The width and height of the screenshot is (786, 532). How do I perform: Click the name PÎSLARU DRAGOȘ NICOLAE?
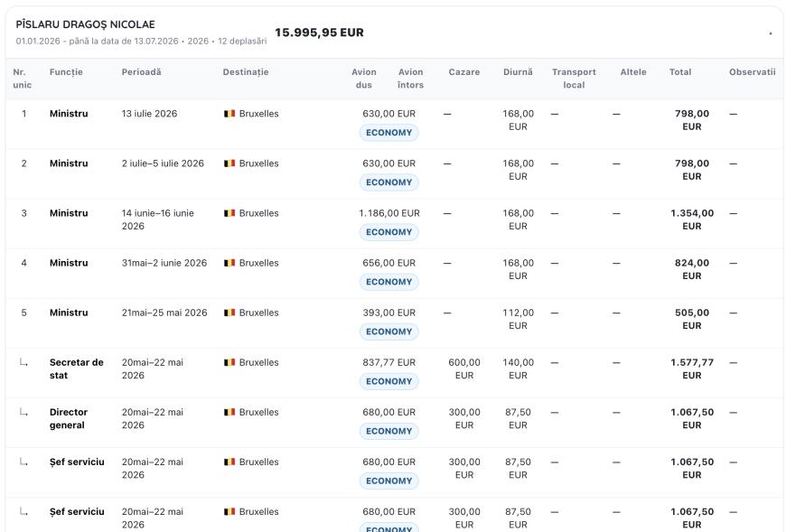85,24
